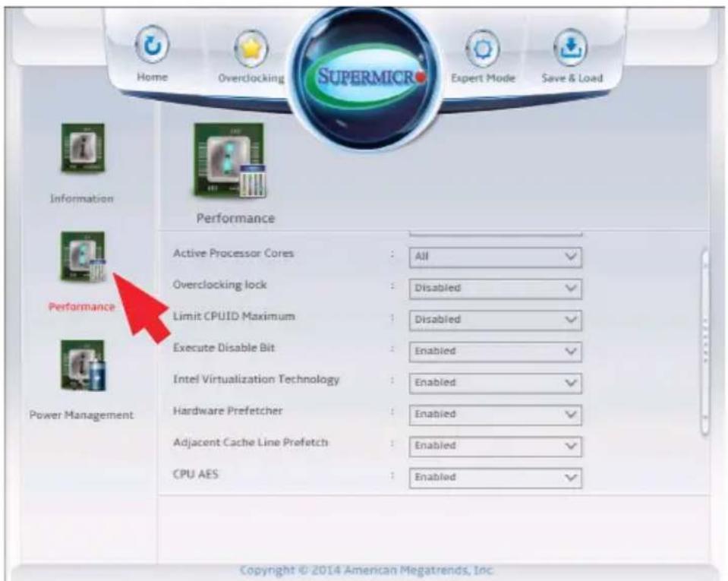
Task: Open the Adjacent Cache Line Prefetch dropdown
Action: tap(496, 447)
